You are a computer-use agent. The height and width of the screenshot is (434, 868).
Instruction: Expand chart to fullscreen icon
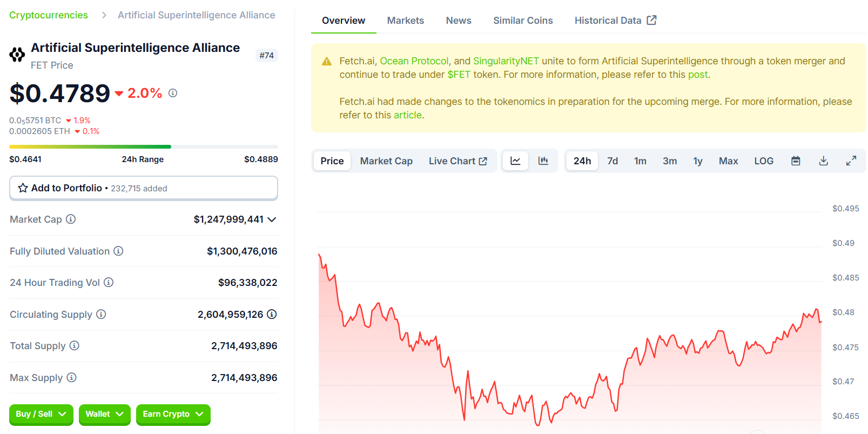tap(851, 161)
